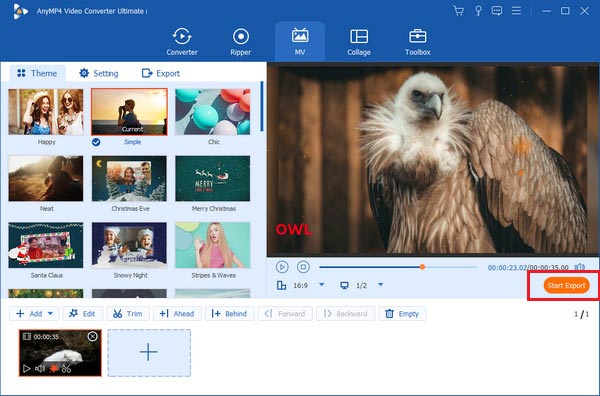600x396 pixels.
Task: Click the orange playback progress handle
Action: [422, 267]
